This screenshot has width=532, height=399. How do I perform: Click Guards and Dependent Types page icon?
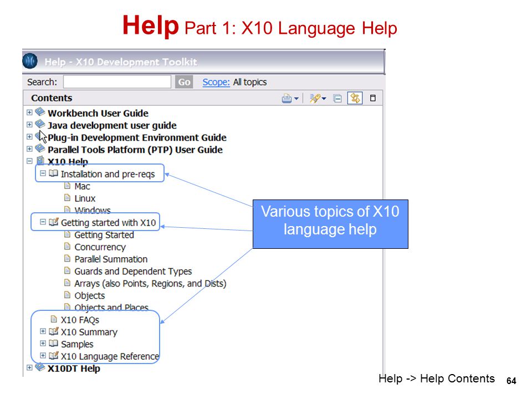67,271
